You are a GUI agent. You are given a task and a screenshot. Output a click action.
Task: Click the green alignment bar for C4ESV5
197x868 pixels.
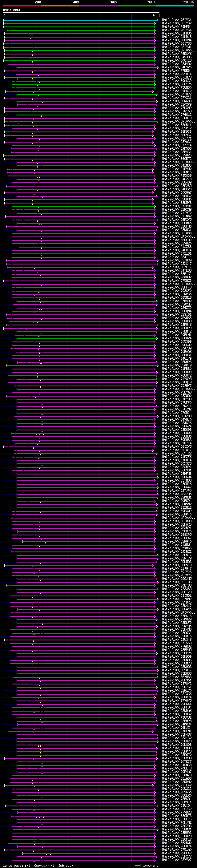[x=87, y=67]
